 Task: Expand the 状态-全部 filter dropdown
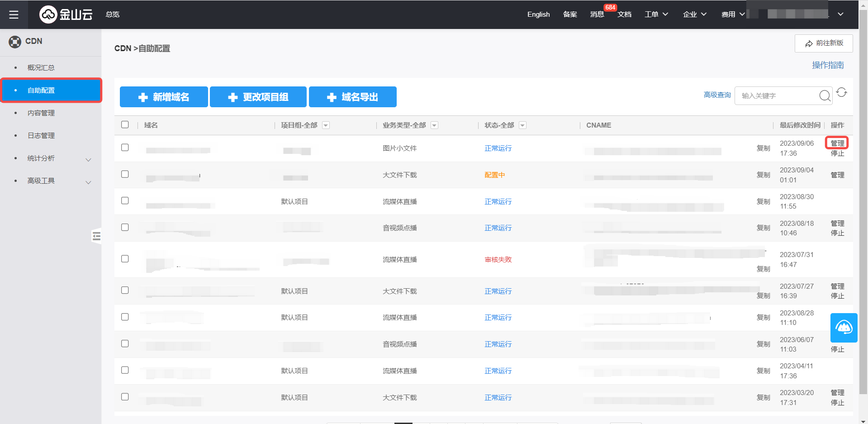point(522,125)
